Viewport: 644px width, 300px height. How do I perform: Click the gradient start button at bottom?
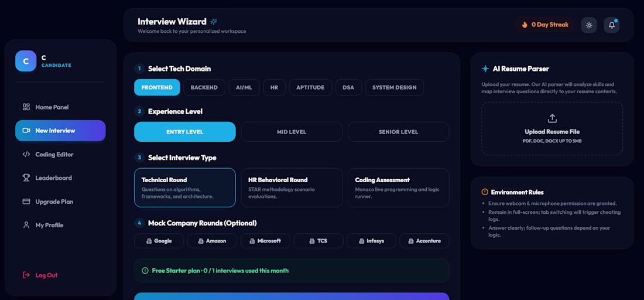[x=292, y=296]
